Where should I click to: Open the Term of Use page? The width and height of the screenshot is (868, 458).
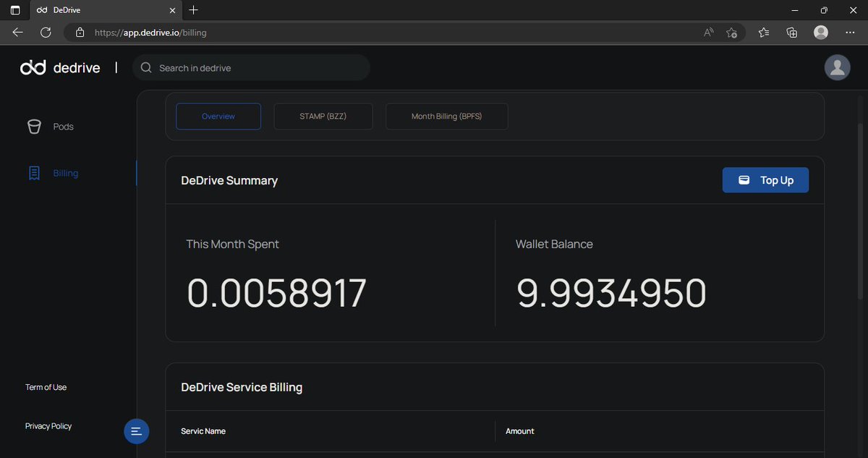46,387
